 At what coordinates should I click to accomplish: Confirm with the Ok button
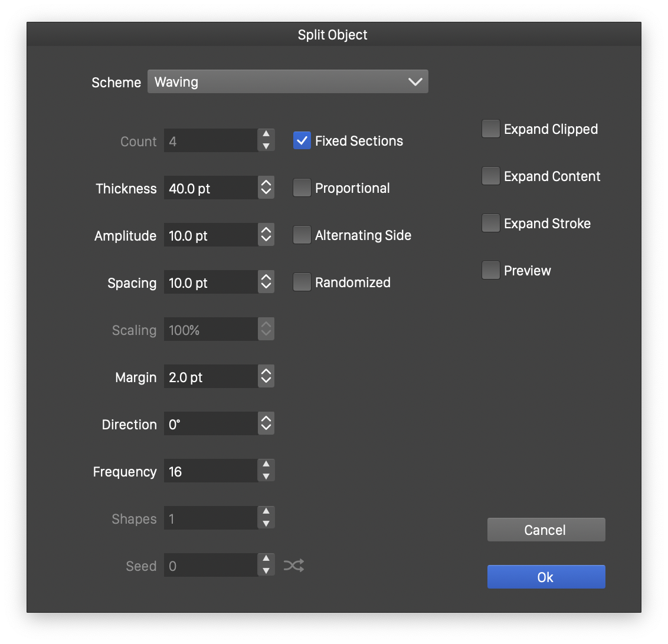tap(546, 577)
